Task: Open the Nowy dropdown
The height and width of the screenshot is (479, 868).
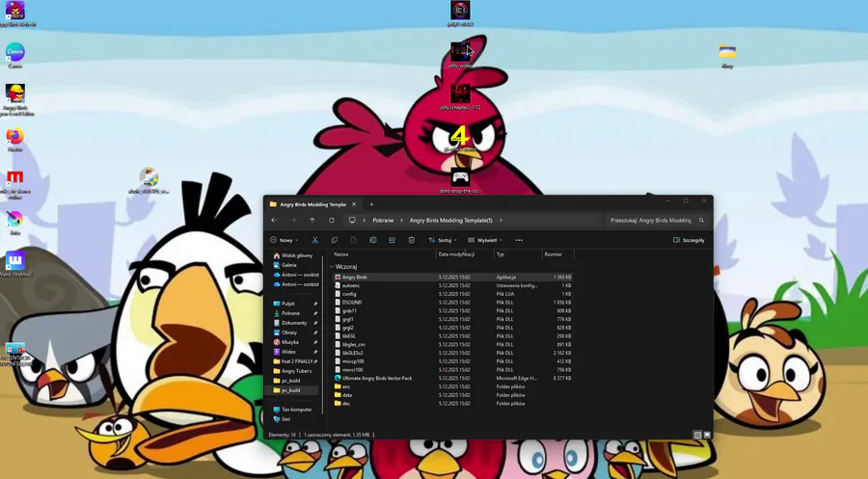Action: coord(284,240)
